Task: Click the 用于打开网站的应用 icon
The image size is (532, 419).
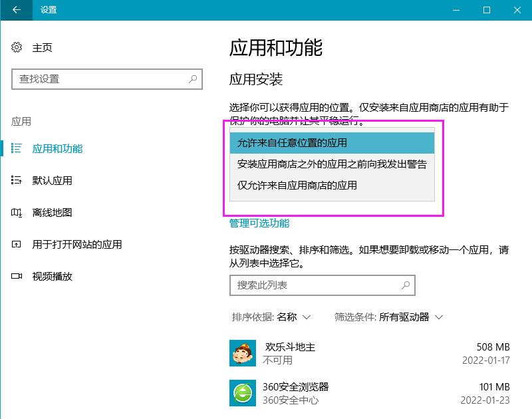Action: [x=16, y=244]
